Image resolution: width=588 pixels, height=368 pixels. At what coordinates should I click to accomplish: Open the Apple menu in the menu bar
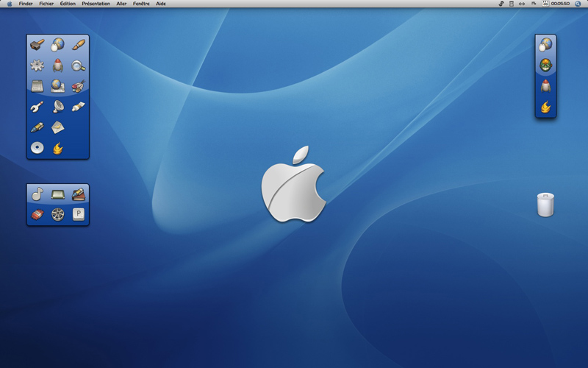10,4
